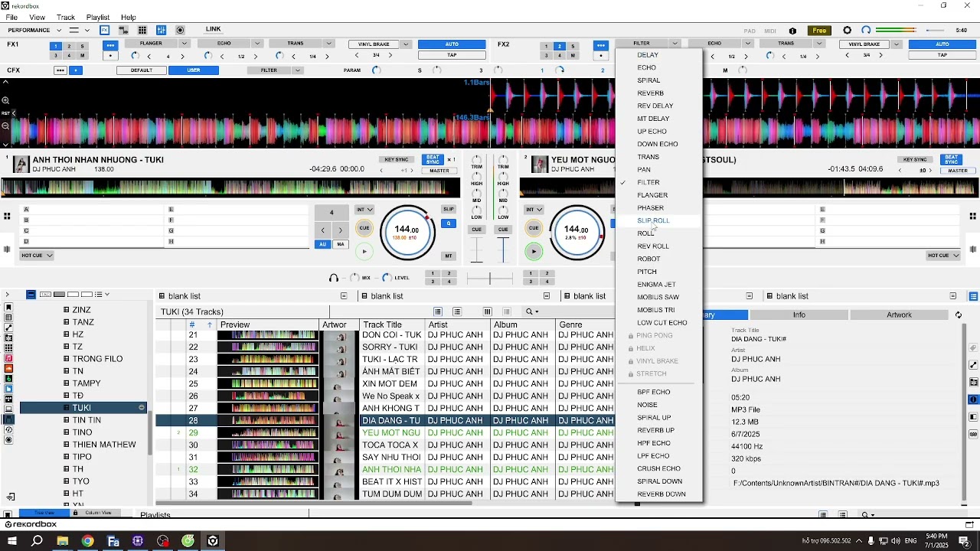Toggle BEAT SYNC on deck 1

click(433, 160)
